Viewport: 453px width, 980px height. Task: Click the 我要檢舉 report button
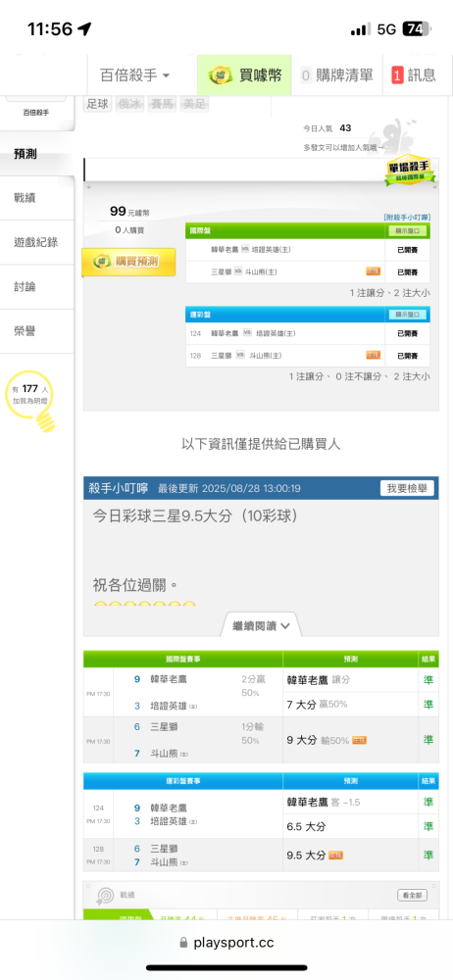(x=407, y=489)
